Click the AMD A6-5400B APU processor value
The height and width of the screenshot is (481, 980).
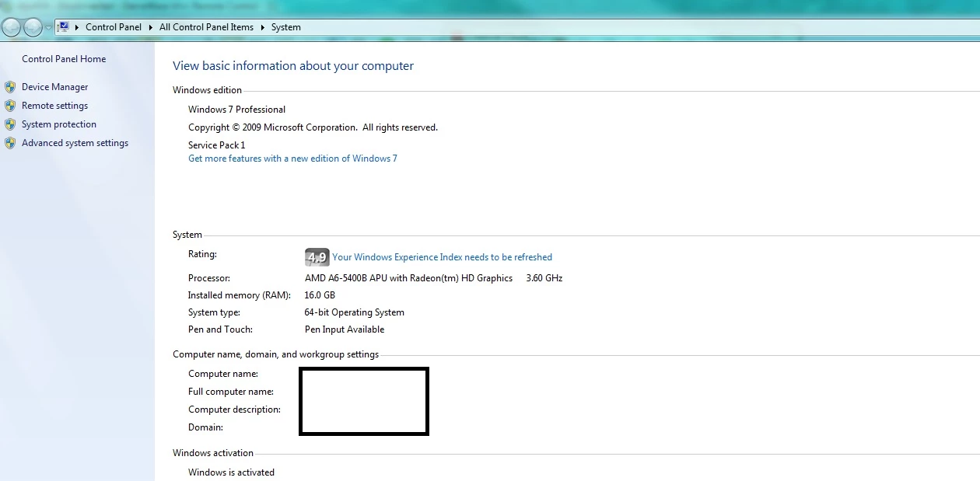pos(408,278)
